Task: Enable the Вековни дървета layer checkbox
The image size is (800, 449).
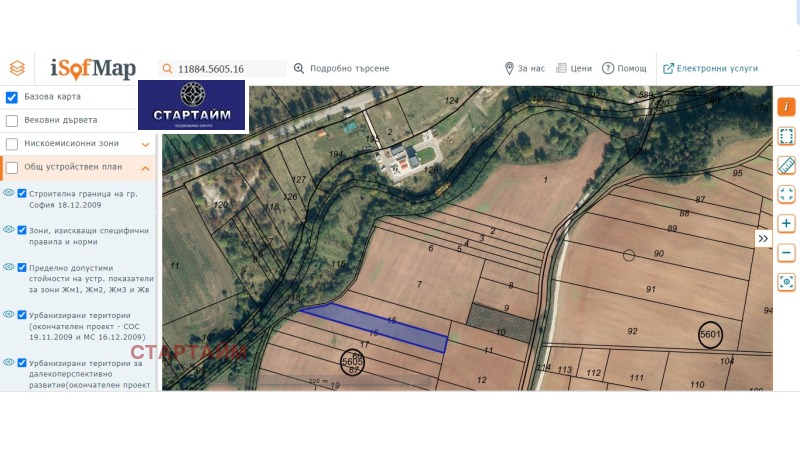Action: click(x=12, y=120)
